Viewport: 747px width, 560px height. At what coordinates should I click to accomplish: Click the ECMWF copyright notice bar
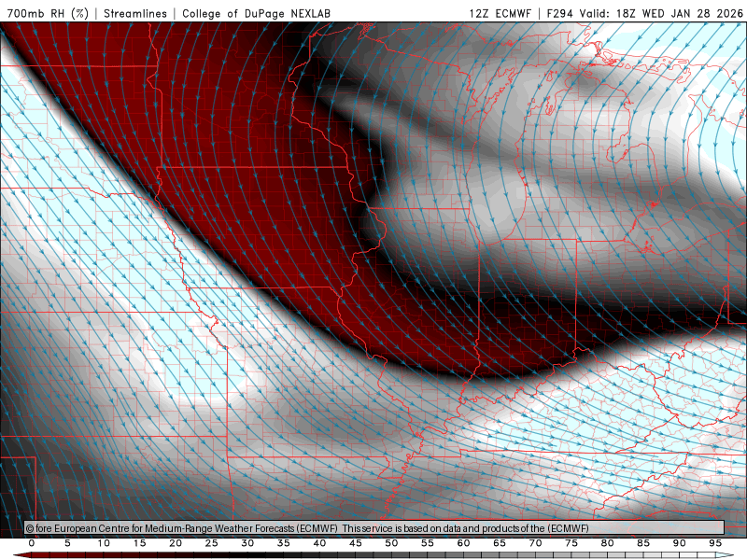(x=374, y=528)
